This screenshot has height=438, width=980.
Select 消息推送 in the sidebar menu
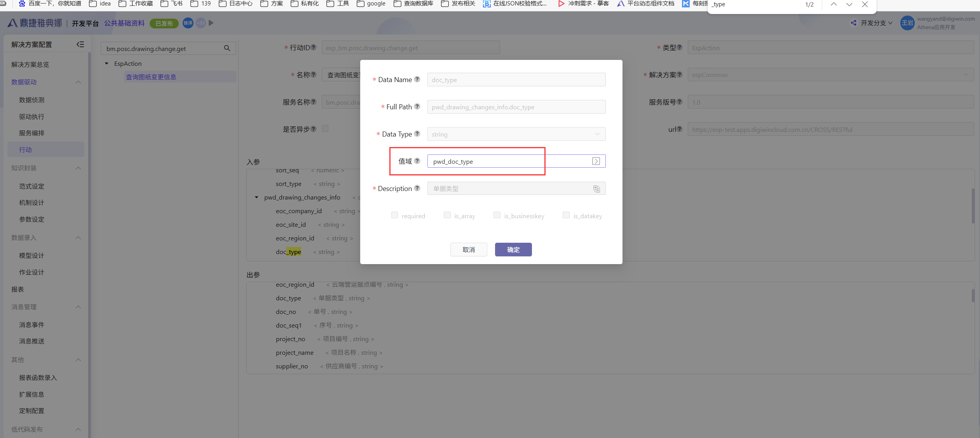31,341
